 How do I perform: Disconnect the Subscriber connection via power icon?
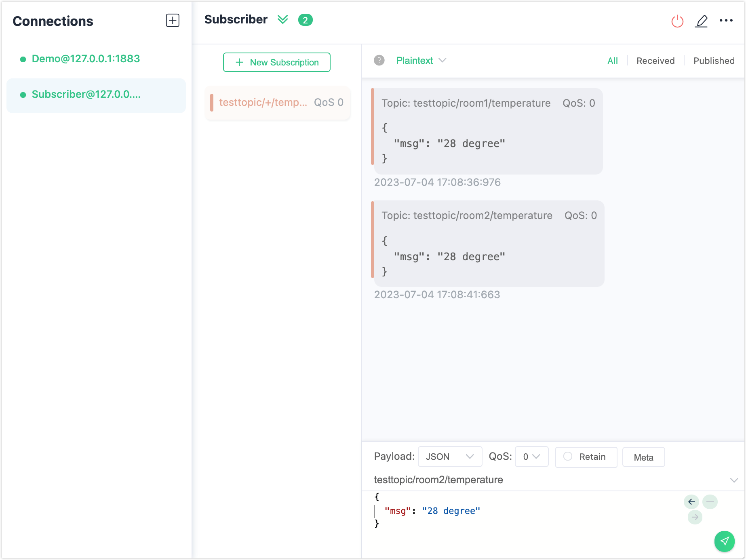677,21
